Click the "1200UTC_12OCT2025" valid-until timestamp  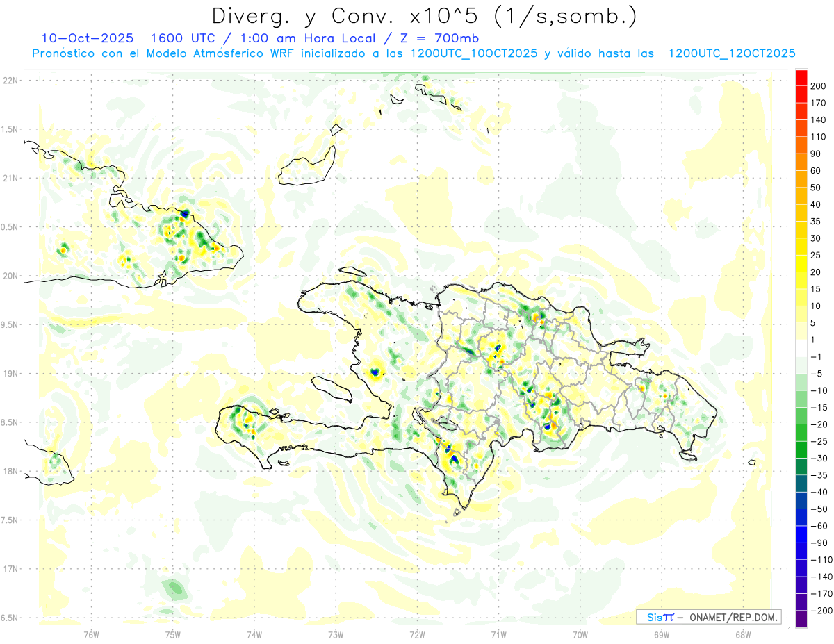[731, 53]
